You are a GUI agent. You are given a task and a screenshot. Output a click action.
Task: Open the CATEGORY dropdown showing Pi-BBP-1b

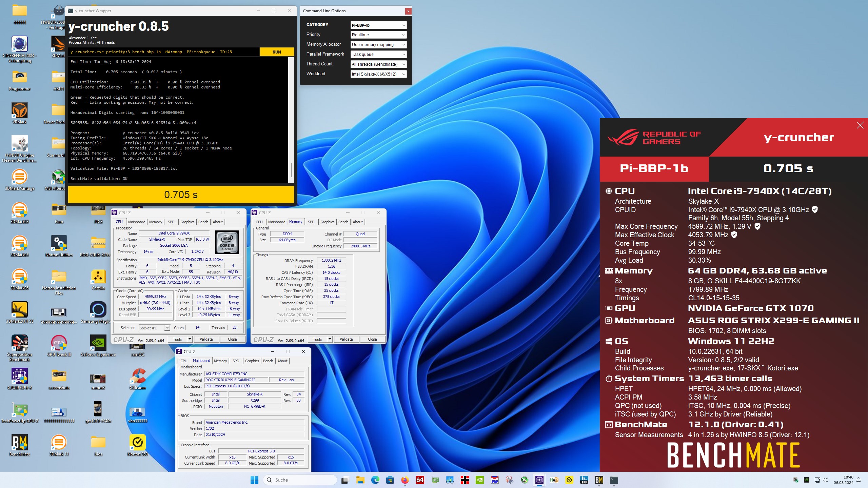pyautogui.click(x=378, y=25)
